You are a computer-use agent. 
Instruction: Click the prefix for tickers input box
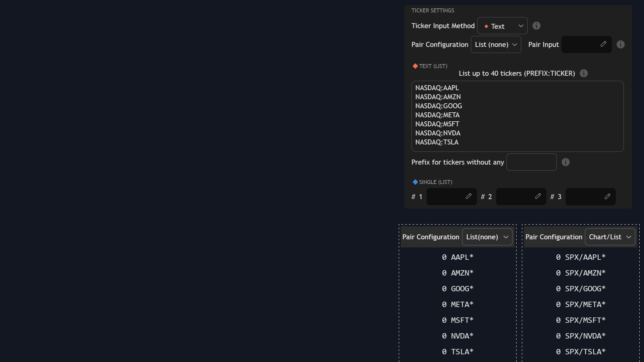[x=531, y=162]
